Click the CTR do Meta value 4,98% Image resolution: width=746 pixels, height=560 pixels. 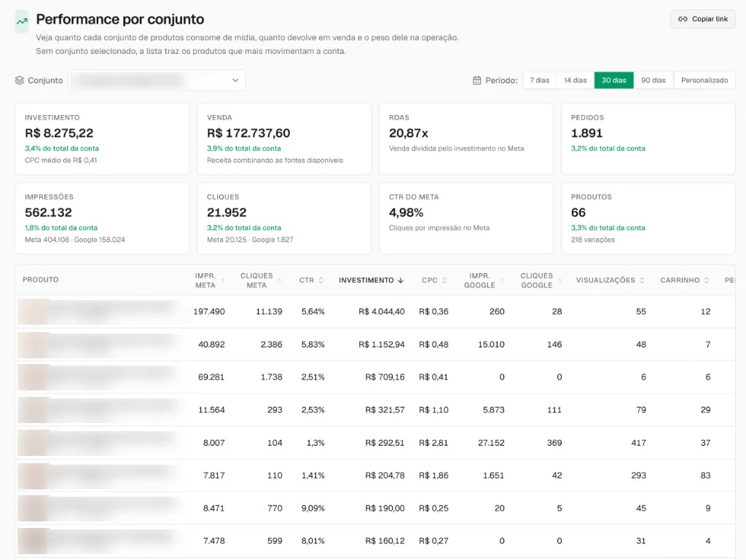click(406, 213)
